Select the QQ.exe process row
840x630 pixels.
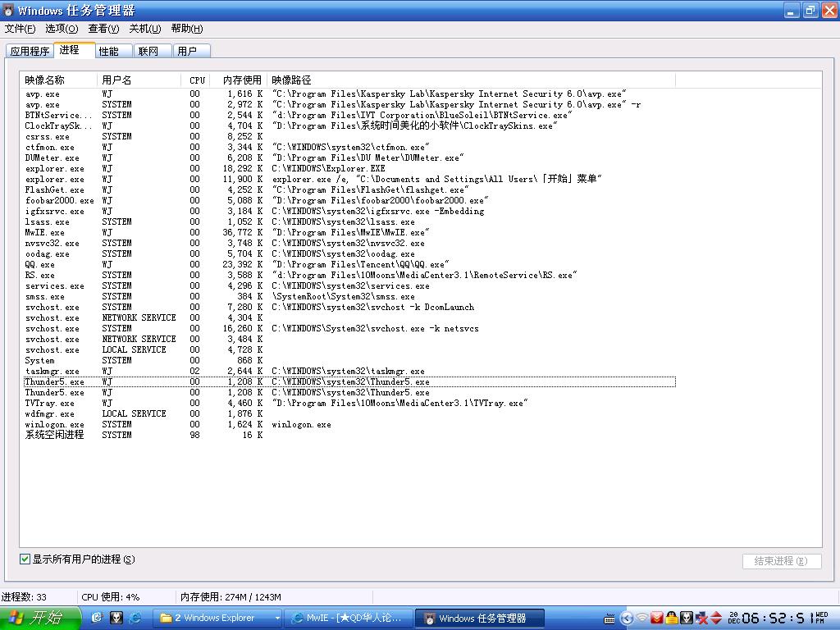tap(349, 265)
